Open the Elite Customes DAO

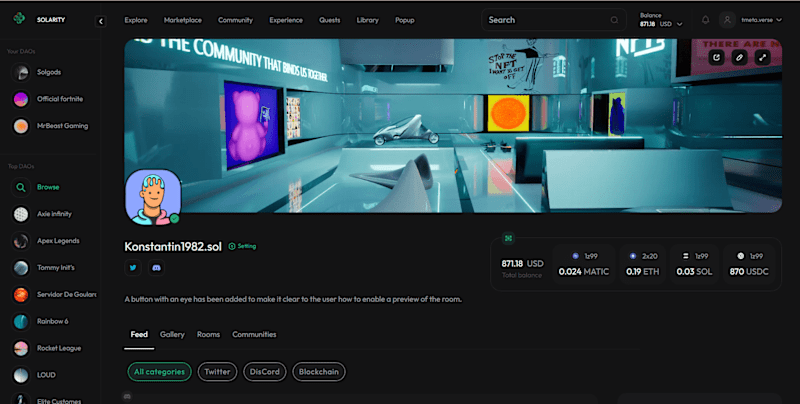[x=48, y=399]
